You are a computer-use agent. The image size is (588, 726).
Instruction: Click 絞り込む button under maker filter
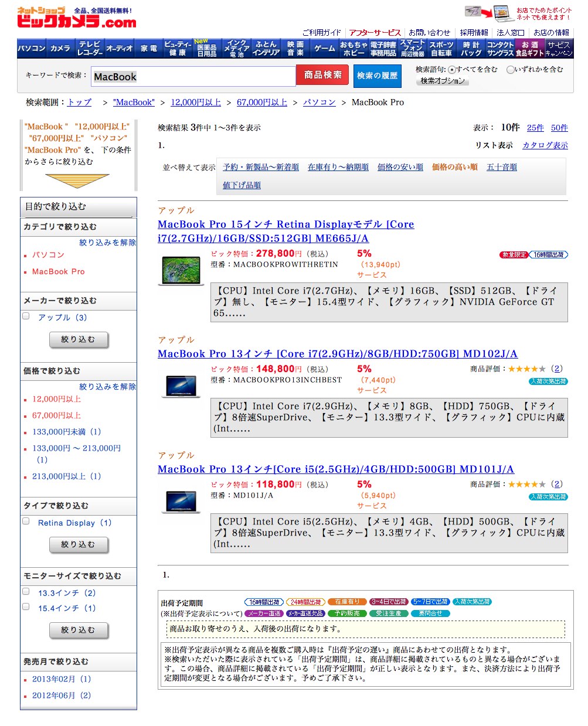coord(79,339)
